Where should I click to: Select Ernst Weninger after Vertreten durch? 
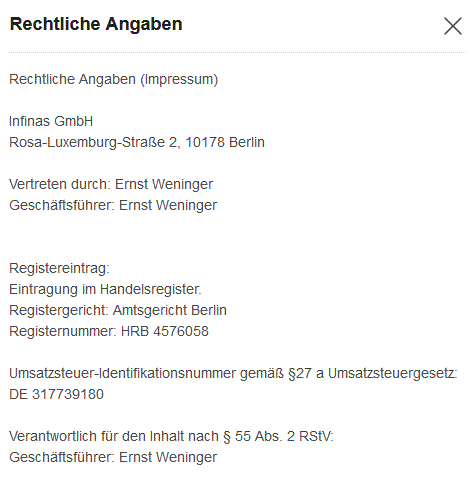pos(164,185)
